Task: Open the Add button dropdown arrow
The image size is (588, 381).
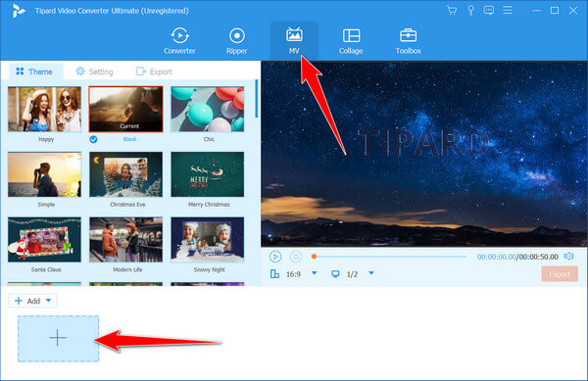Action: pos(48,301)
